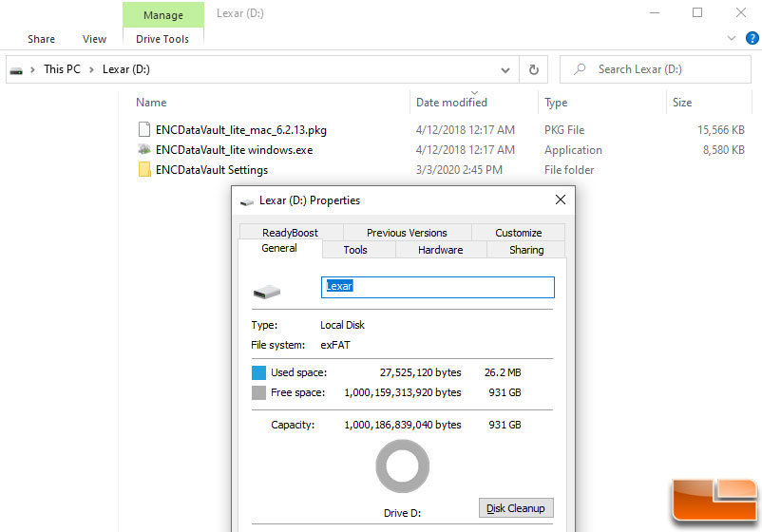Select the Manage contextual tab

pyautogui.click(x=163, y=15)
